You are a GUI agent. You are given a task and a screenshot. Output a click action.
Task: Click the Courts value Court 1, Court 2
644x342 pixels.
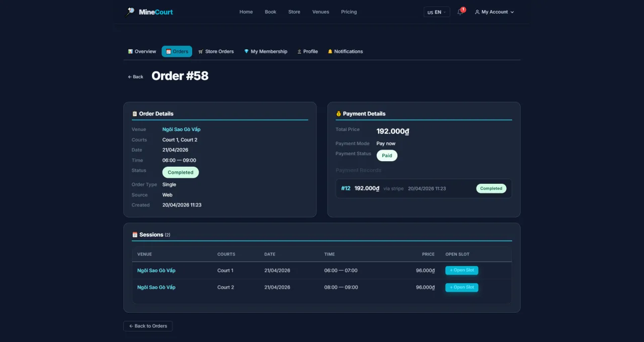coord(180,140)
